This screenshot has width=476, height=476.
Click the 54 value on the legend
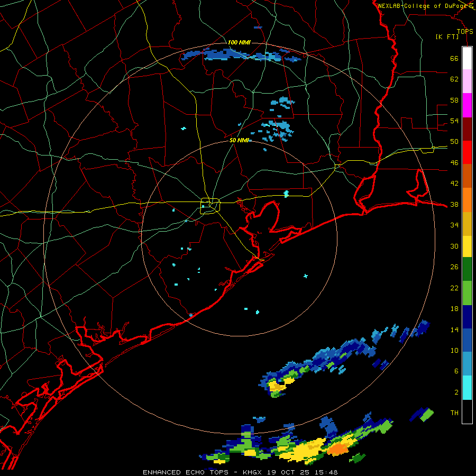click(454, 121)
